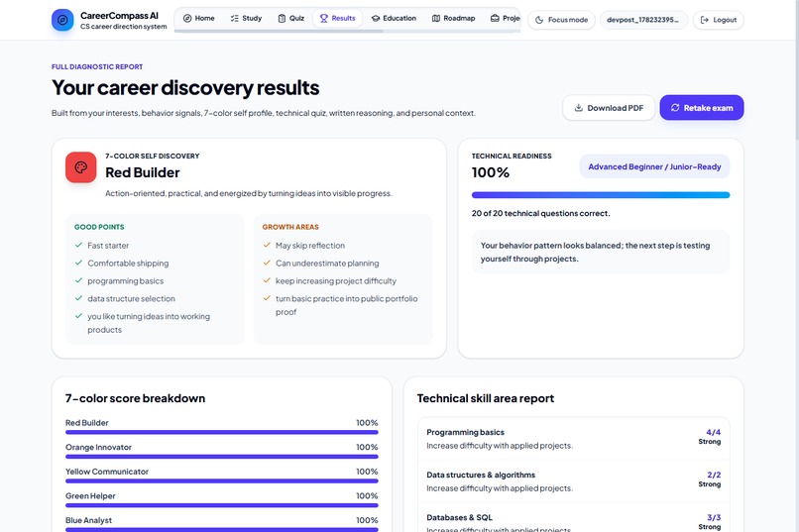The height and width of the screenshot is (532, 799).
Task: Click the map icon on Roadmap
Action: pyautogui.click(x=436, y=18)
